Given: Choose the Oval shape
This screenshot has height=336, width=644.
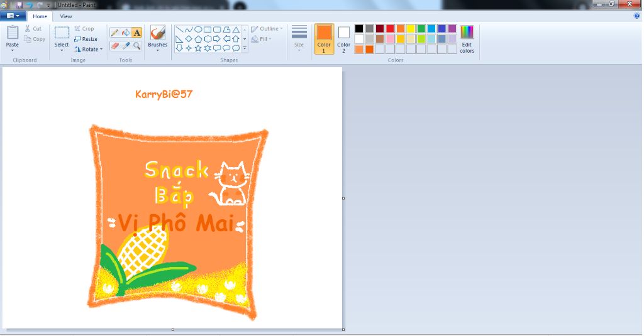Looking at the screenshot, I should [198, 30].
